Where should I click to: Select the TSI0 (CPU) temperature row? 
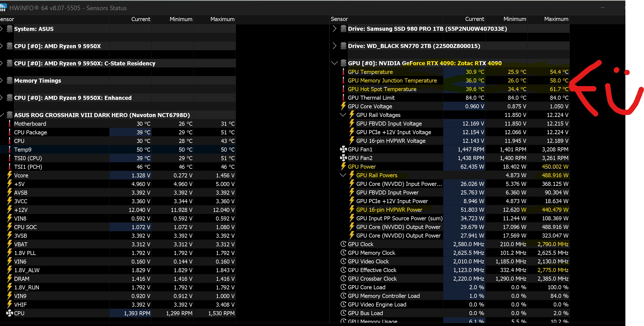click(x=118, y=158)
